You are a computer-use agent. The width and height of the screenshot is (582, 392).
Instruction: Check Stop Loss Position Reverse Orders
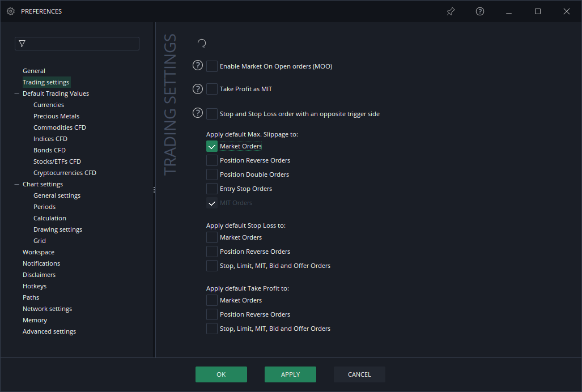tap(212, 252)
